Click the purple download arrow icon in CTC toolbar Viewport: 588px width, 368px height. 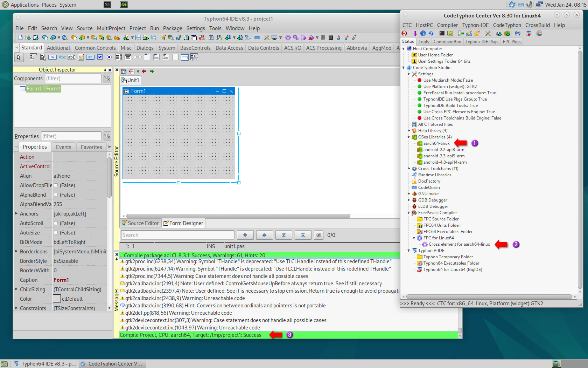click(415, 33)
